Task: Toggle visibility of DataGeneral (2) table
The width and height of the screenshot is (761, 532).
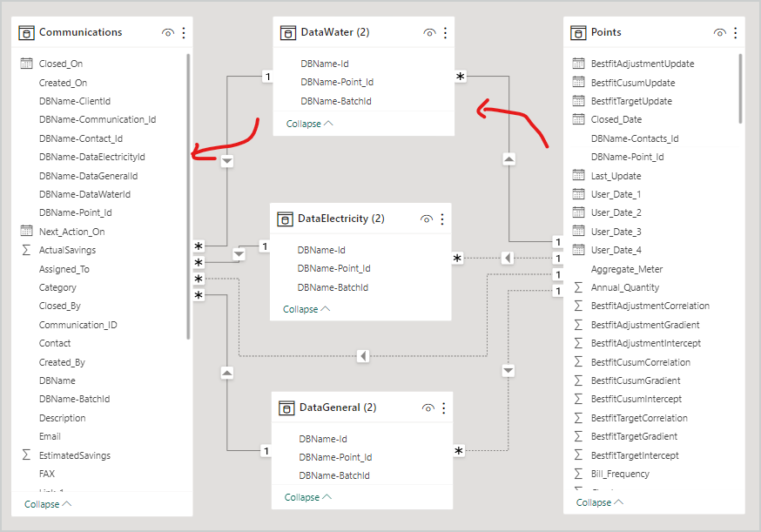Action: pyautogui.click(x=428, y=407)
